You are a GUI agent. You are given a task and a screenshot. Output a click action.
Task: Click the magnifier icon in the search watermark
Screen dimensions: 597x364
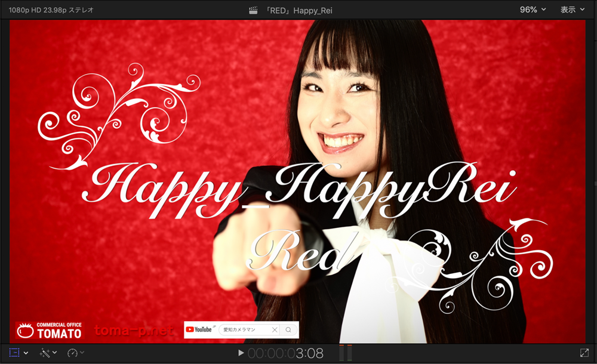pos(288,329)
